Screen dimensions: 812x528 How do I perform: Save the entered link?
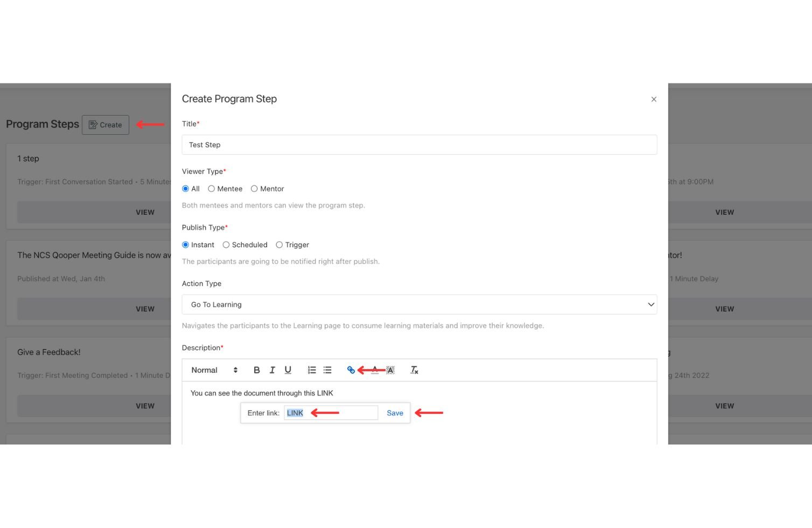[x=395, y=413]
